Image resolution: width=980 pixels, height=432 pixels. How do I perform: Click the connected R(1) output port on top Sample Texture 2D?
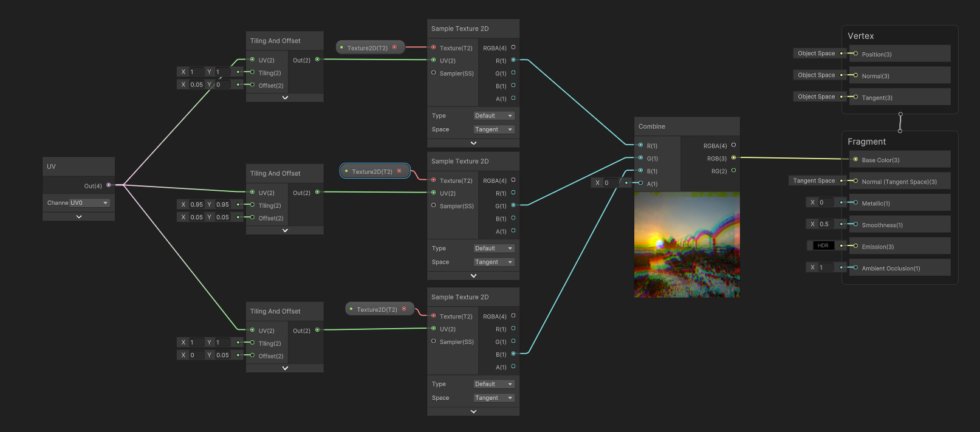513,60
